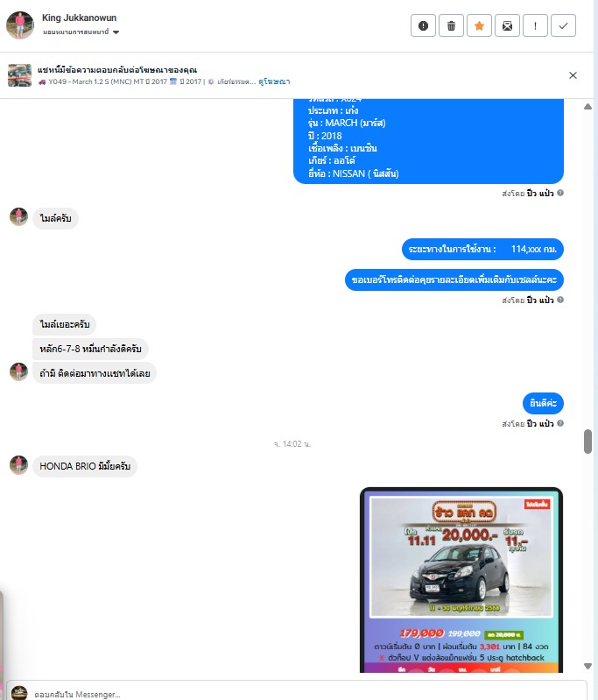
Task: Click the King Jukkanowun name in header
Action: [79, 18]
